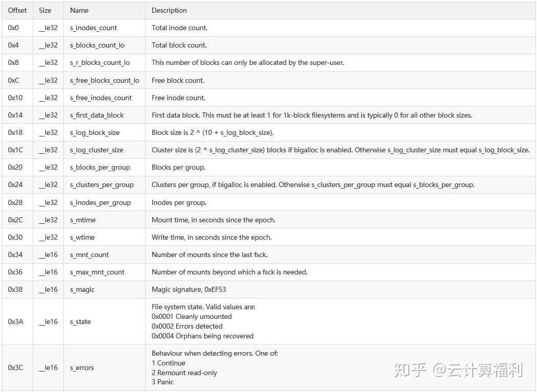
Task: Click the Offset column header
Action: [x=17, y=10]
